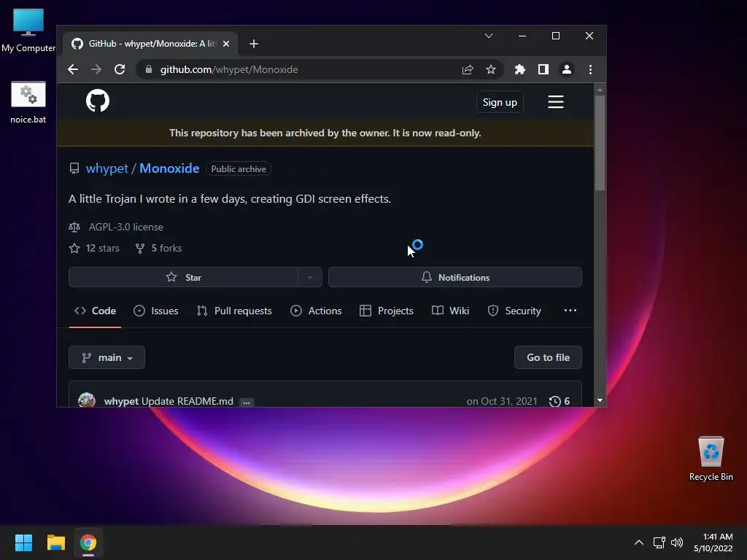This screenshot has height=560, width=747.
Task: Open the commit history clock icon
Action: pos(554,402)
